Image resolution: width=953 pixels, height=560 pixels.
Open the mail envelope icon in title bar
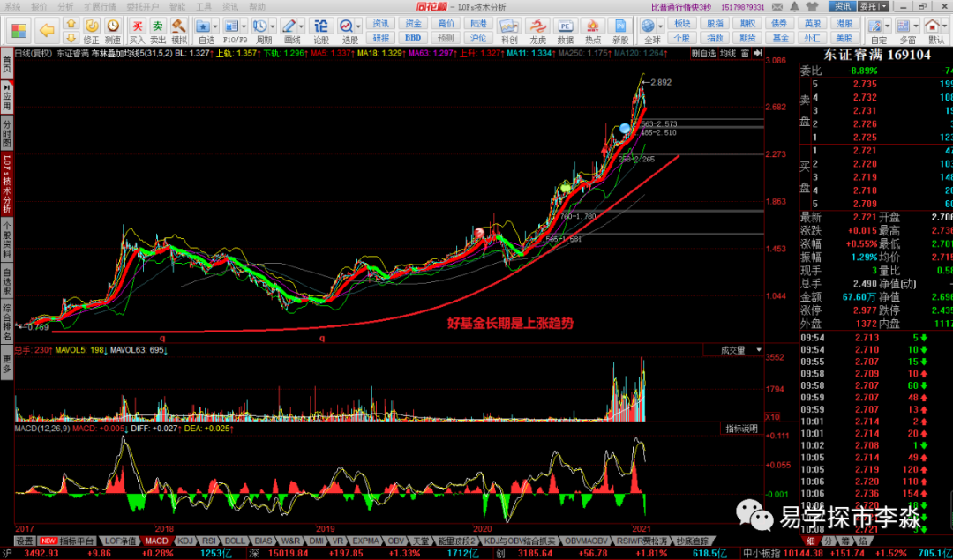pyautogui.click(x=777, y=7)
